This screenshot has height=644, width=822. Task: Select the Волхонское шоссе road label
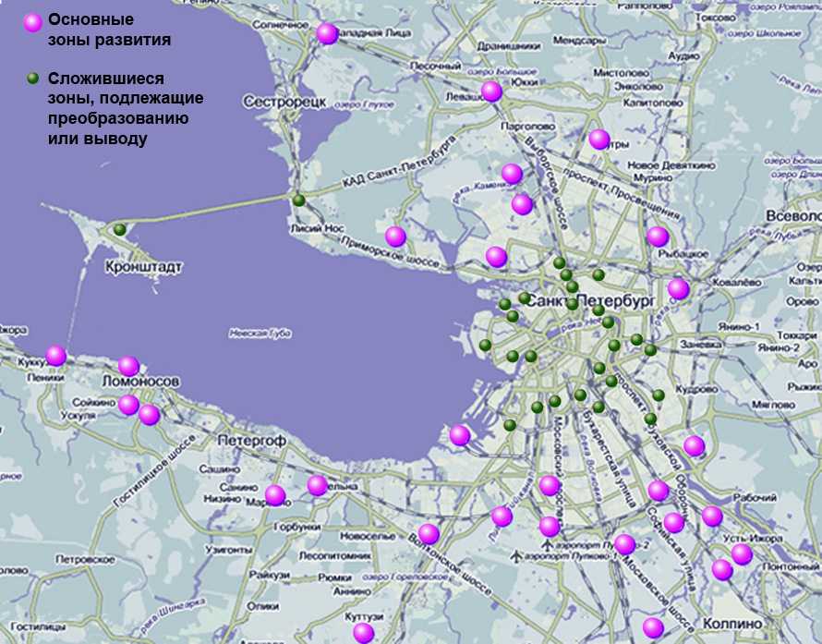pos(450,565)
